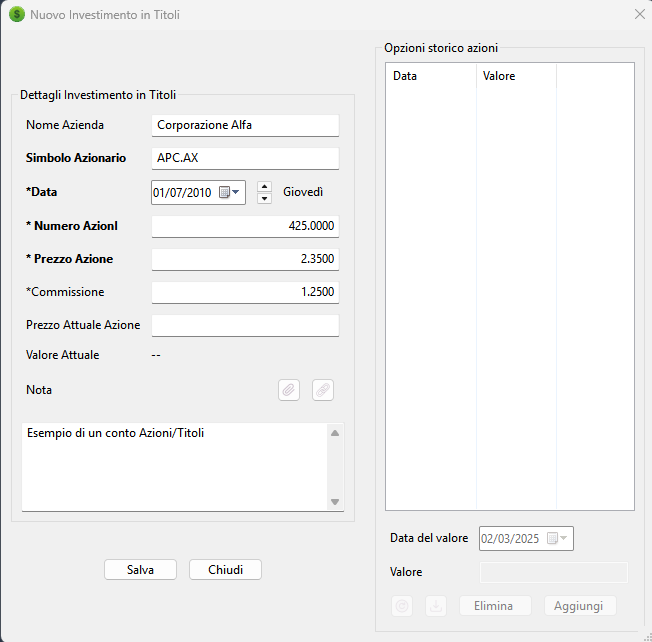Click into the Commissione amount field
This screenshot has width=652, height=642.
[x=245, y=292]
